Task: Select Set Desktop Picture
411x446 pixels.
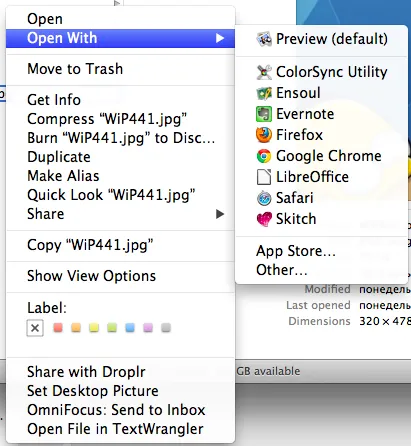Action: pyautogui.click(x=120, y=391)
